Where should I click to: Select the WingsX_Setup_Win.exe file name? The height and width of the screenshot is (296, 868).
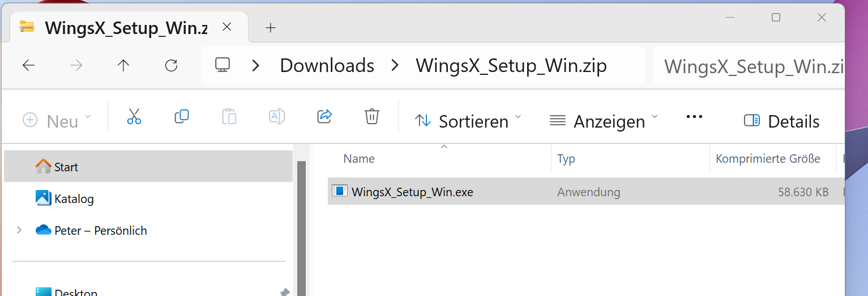coord(412,192)
